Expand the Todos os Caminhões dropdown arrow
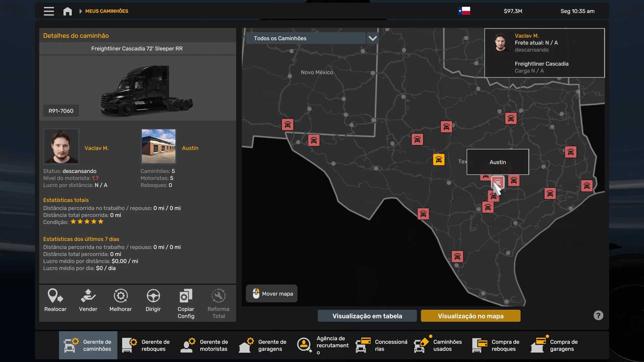Image resolution: width=644 pixels, height=362 pixels. [x=372, y=38]
